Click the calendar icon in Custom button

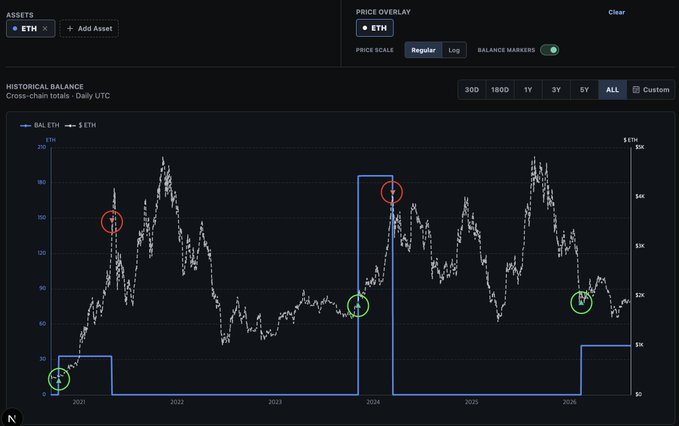click(x=636, y=90)
